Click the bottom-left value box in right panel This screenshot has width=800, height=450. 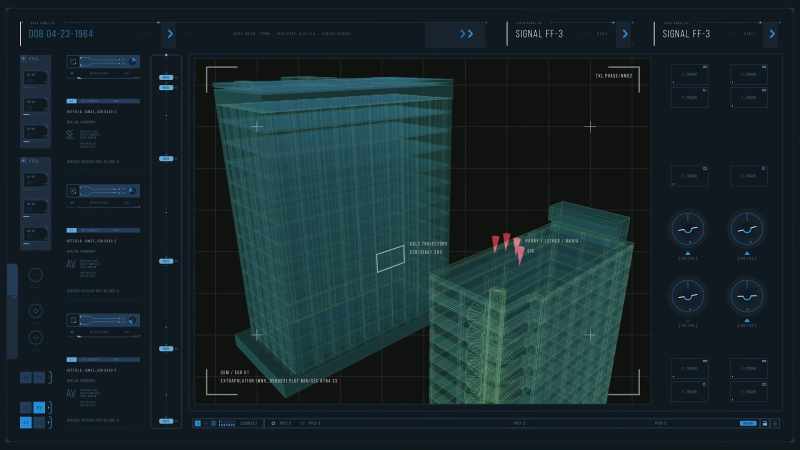pos(690,392)
